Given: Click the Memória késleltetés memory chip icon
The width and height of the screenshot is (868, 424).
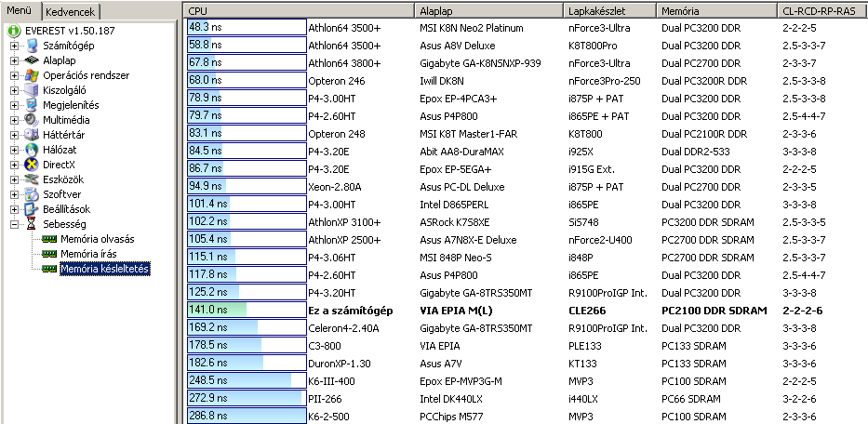Looking at the screenshot, I should coord(50,269).
